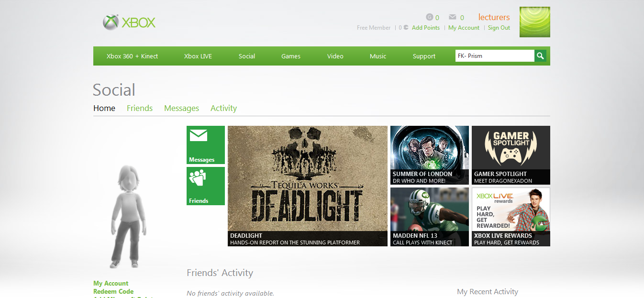The width and height of the screenshot is (644, 298).
Task: Open the envelope messages icon in header
Action: (453, 17)
